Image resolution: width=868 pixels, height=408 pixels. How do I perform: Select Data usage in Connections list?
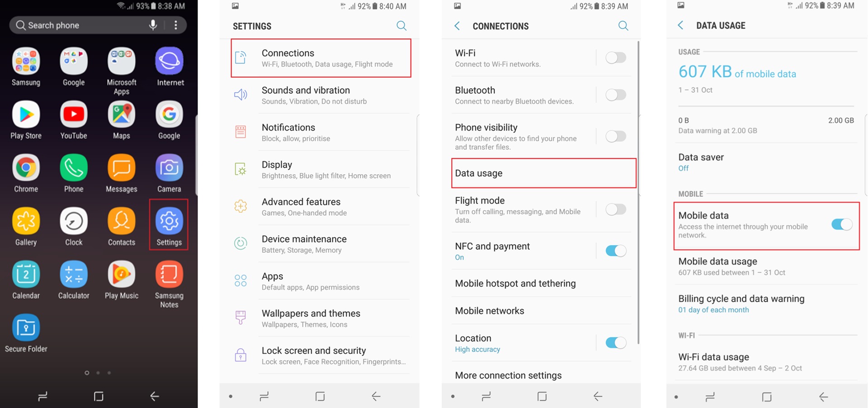(x=543, y=173)
